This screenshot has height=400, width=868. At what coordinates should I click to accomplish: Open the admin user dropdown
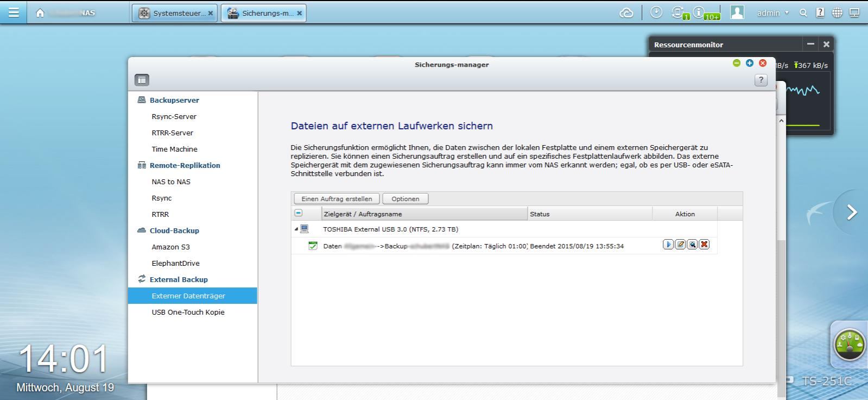(773, 13)
